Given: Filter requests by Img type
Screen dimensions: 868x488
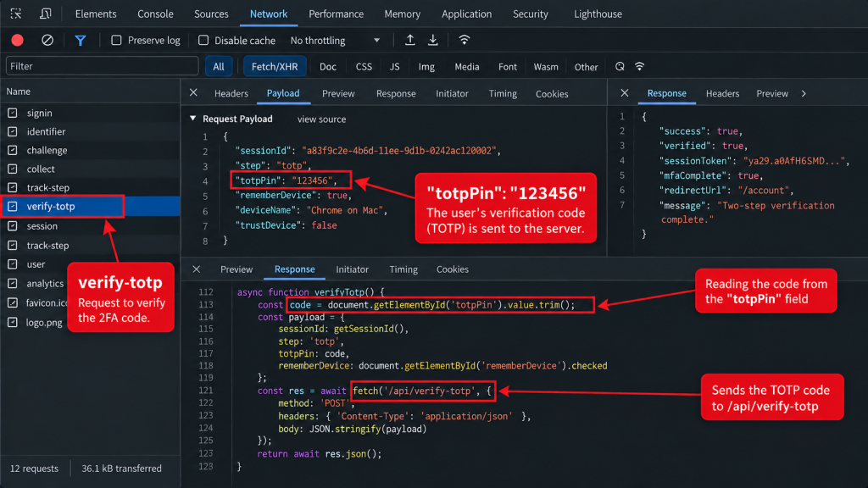Looking at the screenshot, I should coord(426,66).
